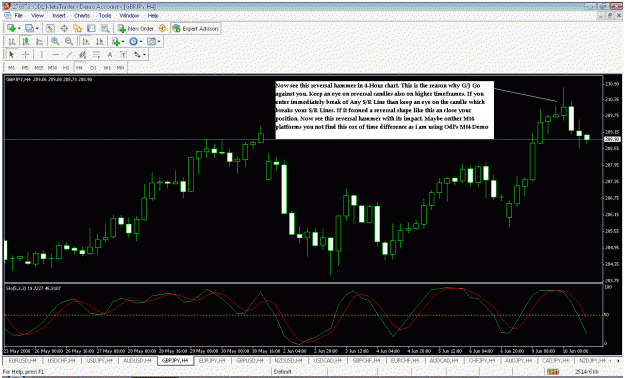Set timeframe to D1
The width and height of the screenshot is (625, 378).
(x=93, y=67)
